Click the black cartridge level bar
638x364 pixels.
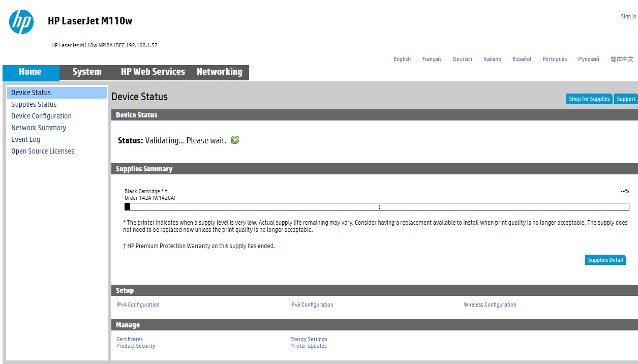click(x=377, y=207)
